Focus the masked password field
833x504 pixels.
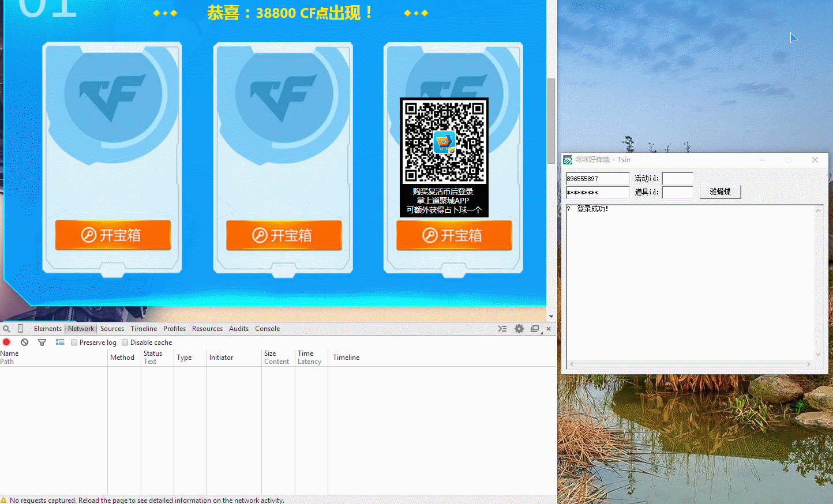[597, 193]
